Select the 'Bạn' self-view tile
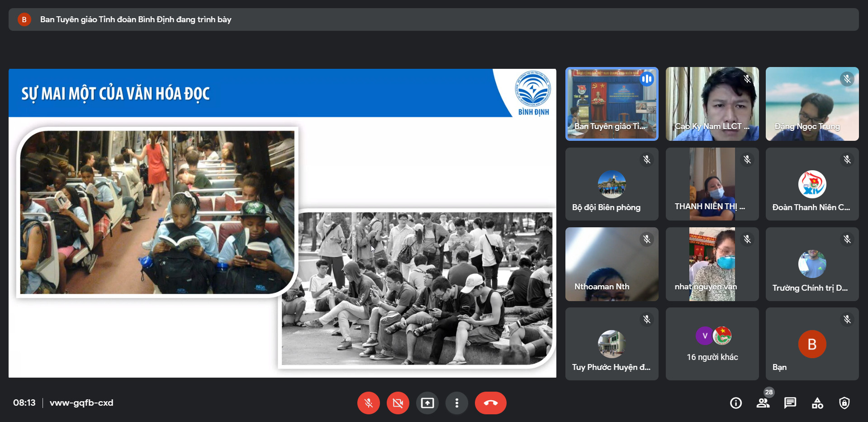The image size is (868, 422). tap(812, 344)
